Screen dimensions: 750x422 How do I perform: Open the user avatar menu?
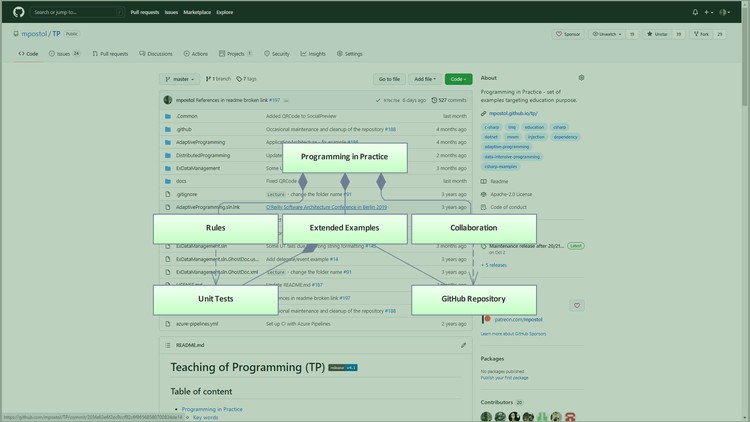pos(725,12)
